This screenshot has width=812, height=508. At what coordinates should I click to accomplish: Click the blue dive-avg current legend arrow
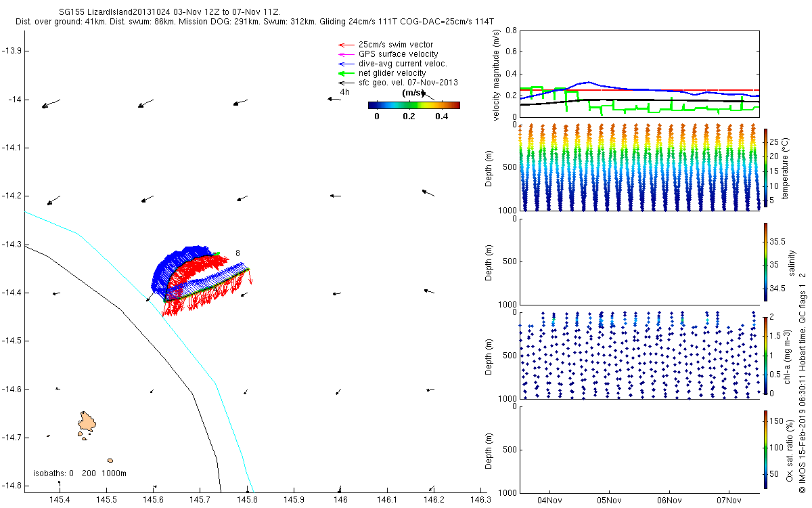[345, 63]
